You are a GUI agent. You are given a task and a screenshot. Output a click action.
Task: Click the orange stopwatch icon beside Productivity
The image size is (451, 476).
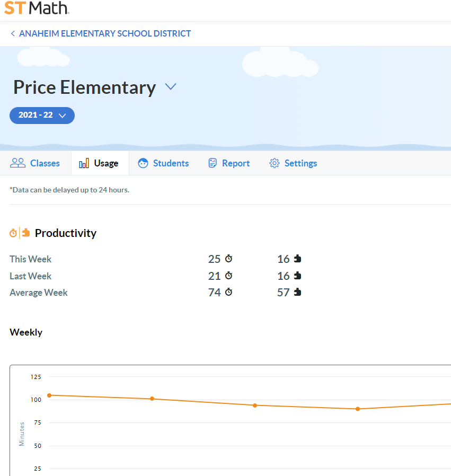pos(13,233)
